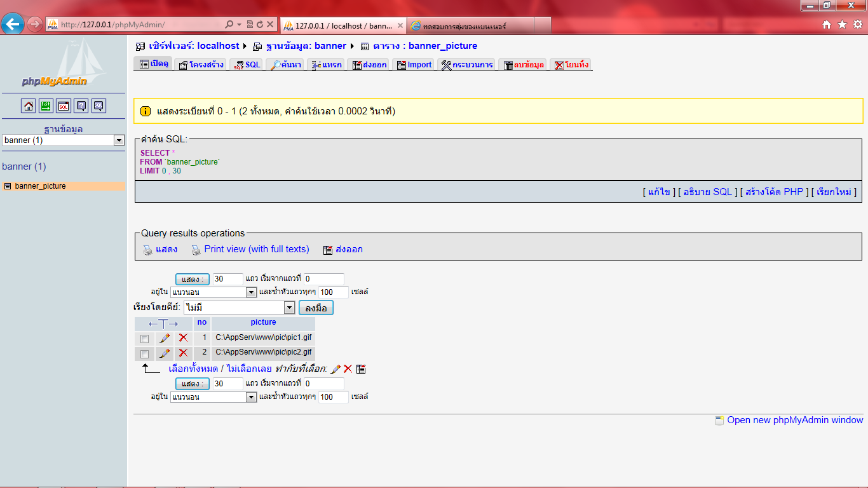This screenshot has height=488, width=868.
Task: Open the SQL tab
Action: click(247, 64)
